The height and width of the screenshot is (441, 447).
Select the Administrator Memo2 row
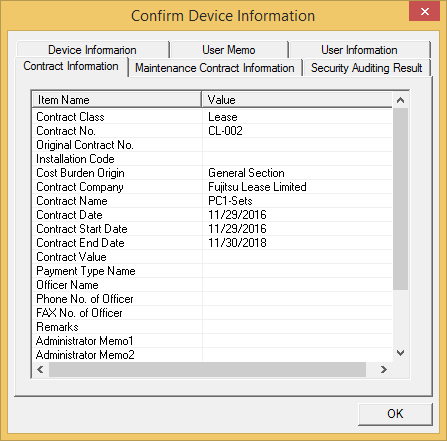pos(212,355)
